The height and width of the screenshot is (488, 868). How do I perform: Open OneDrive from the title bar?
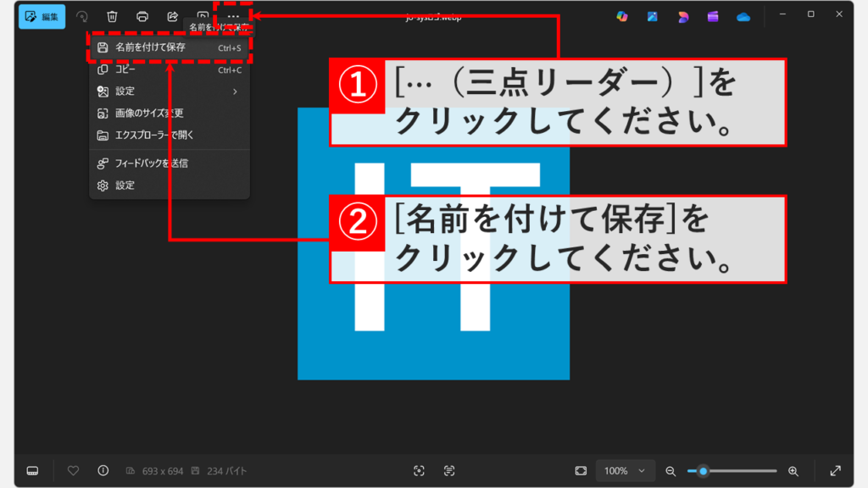click(x=743, y=14)
